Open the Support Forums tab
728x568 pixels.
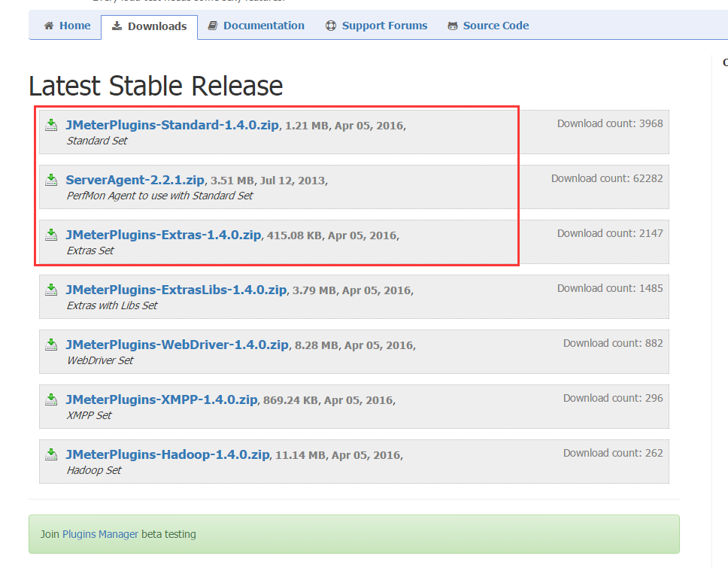[x=377, y=26]
